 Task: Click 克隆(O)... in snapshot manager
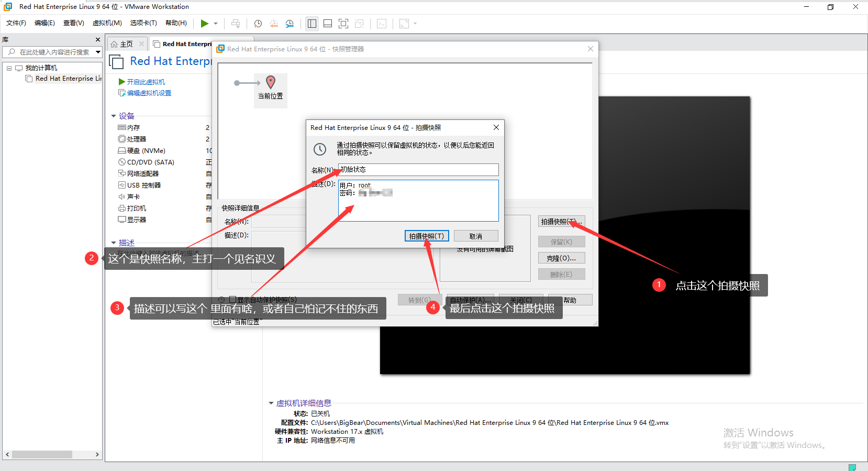point(561,258)
